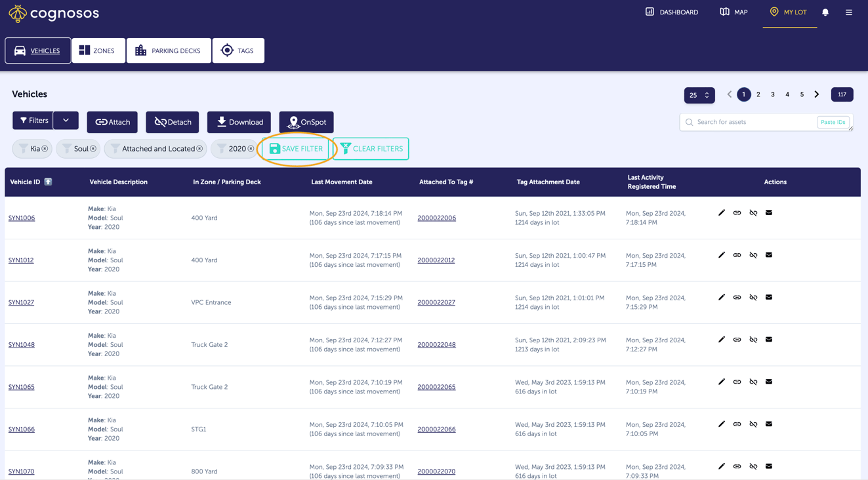Click pencil edit icon for SYN1065
868x480 pixels.
722,382
